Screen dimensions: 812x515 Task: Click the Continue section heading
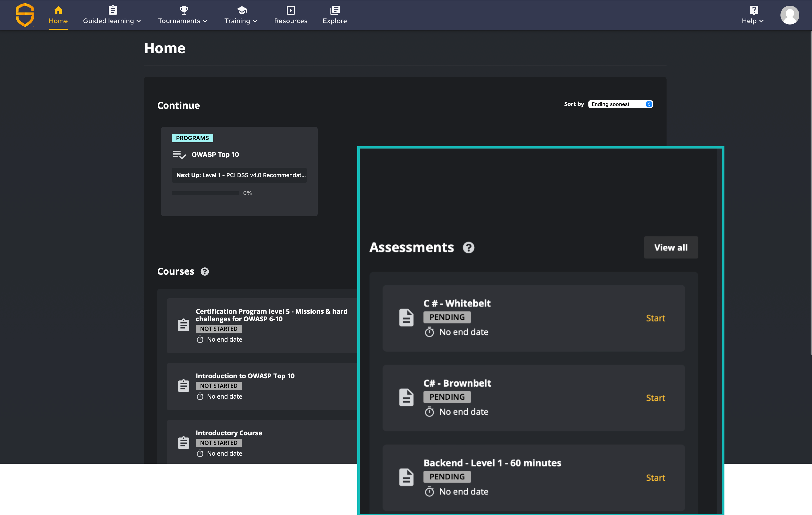click(178, 105)
